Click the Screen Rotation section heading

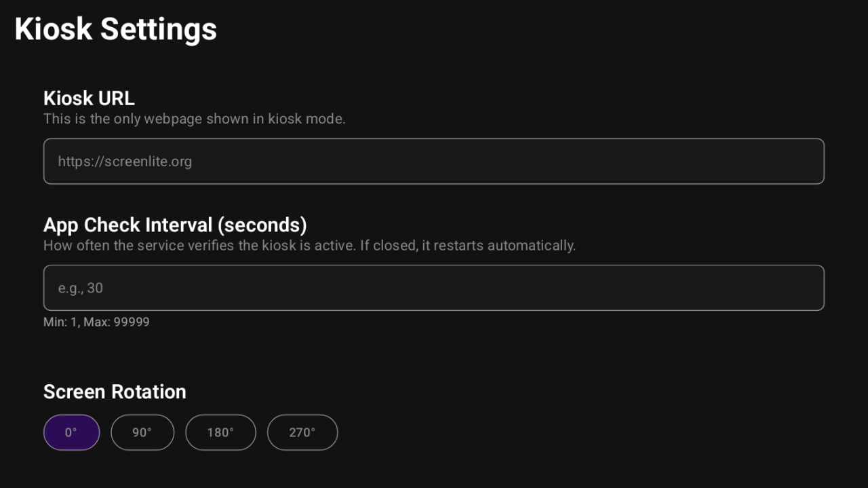(x=115, y=392)
